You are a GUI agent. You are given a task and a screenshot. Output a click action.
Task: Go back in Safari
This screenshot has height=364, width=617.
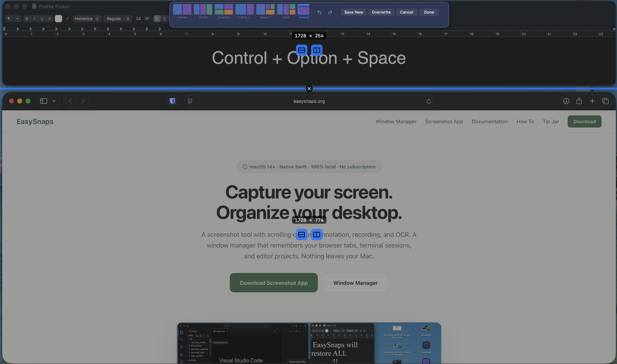point(70,101)
